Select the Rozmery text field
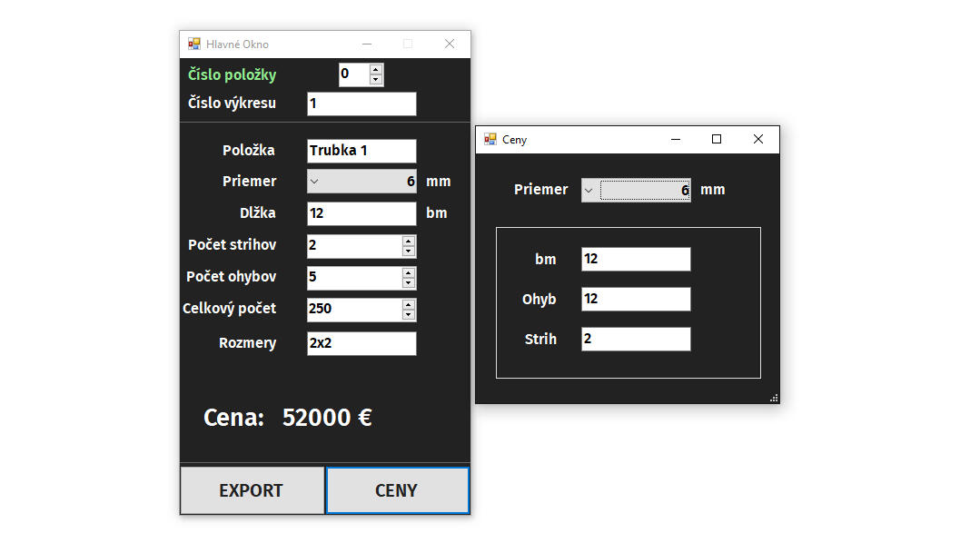980x543 pixels. 361,343
